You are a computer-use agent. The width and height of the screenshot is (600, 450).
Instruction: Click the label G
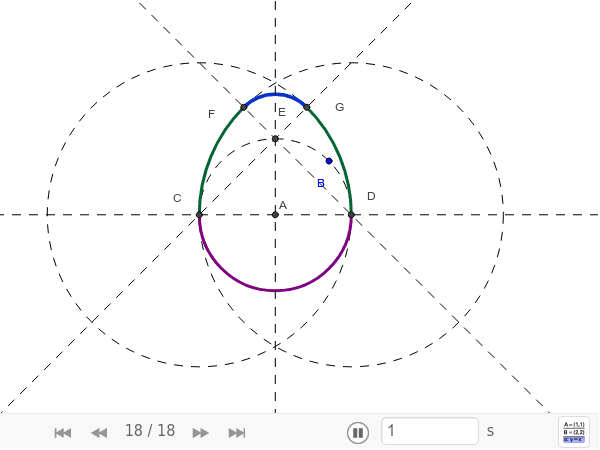(x=339, y=107)
